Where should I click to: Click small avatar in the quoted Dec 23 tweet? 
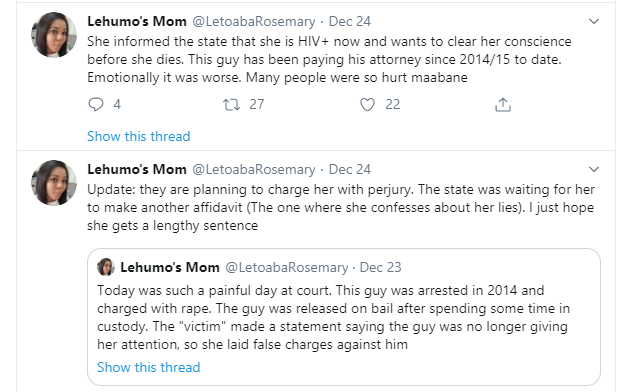[106, 267]
